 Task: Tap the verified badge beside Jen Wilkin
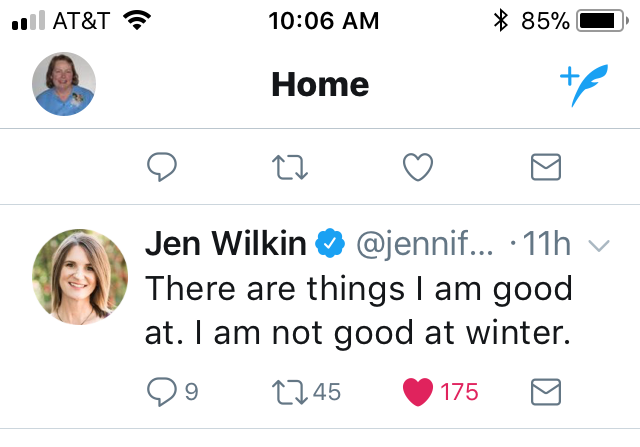(330, 244)
